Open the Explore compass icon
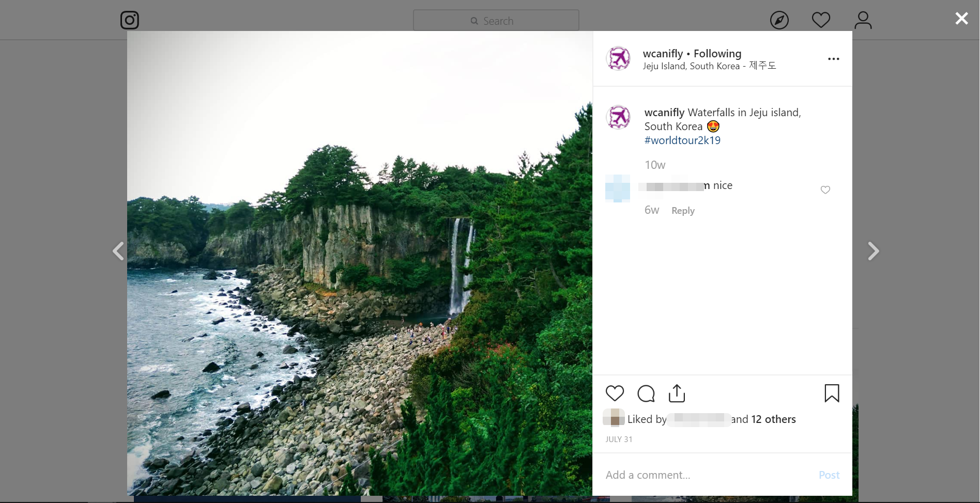Screen dimensions: 980x503 pos(779,20)
